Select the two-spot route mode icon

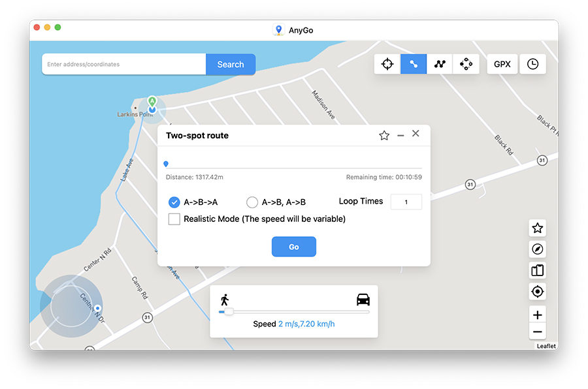pos(414,64)
